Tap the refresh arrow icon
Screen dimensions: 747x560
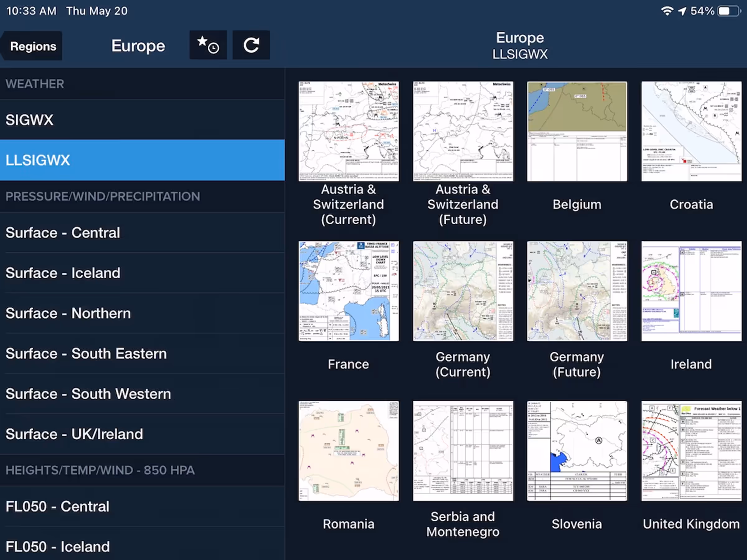tap(251, 45)
